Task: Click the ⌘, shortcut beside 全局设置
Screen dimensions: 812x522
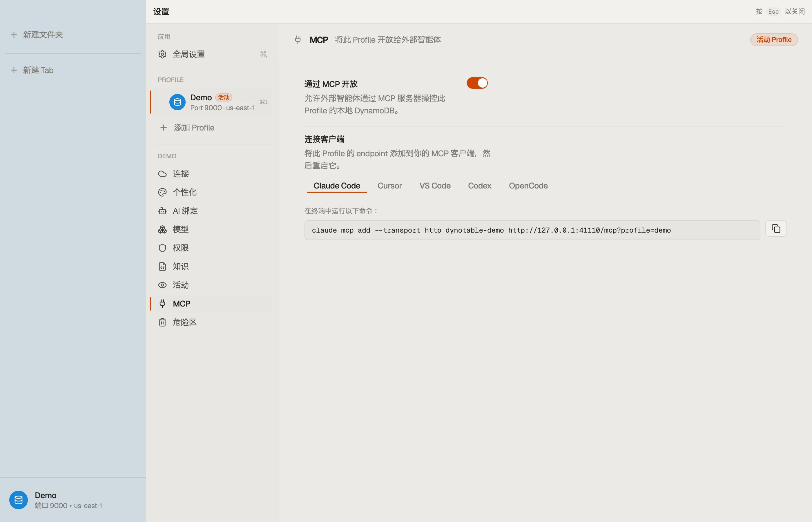Action: point(264,54)
